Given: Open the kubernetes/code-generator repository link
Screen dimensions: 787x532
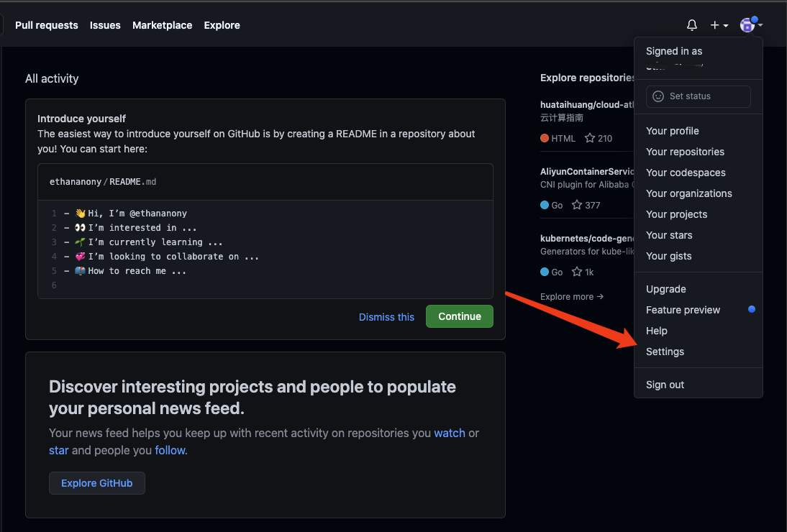Looking at the screenshot, I should 586,238.
